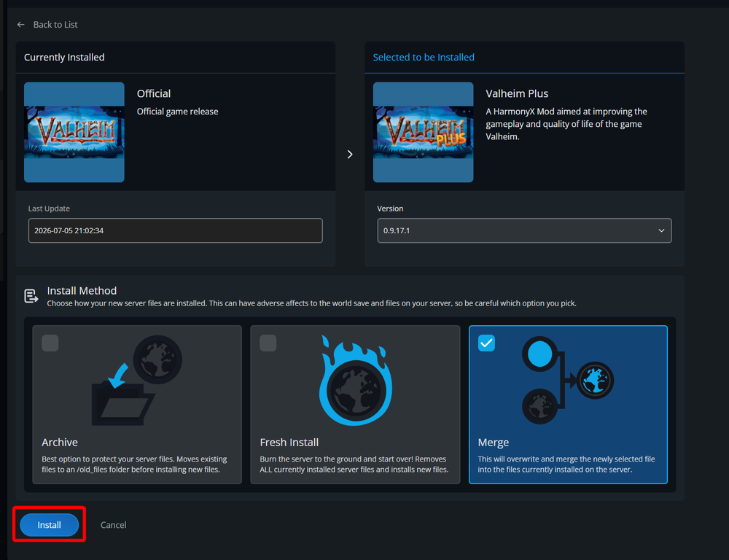This screenshot has height=560, width=729.
Task: Click the Version dropdown chevron arrow
Action: click(661, 230)
